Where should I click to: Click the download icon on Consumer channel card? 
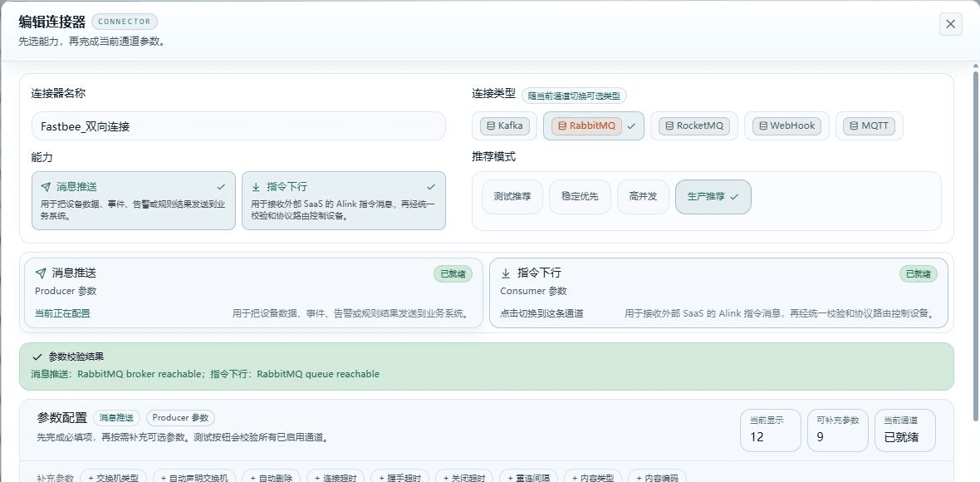(x=507, y=273)
